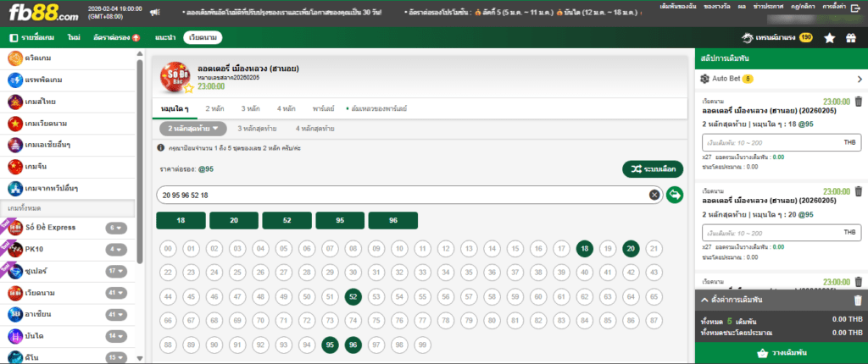Select number ball 53

[376, 297]
